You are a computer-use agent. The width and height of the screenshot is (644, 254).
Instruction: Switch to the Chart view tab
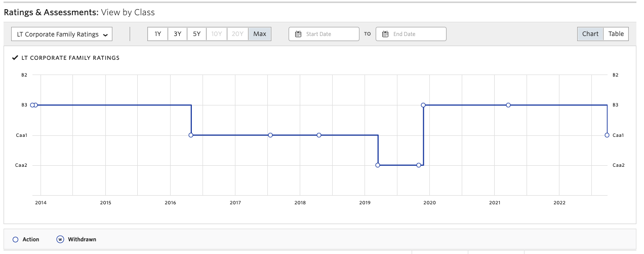[590, 34]
